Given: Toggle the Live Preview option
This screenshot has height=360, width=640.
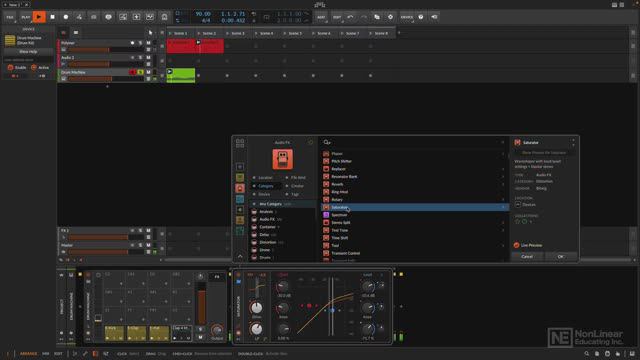Looking at the screenshot, I should click(x=528, y=245).
